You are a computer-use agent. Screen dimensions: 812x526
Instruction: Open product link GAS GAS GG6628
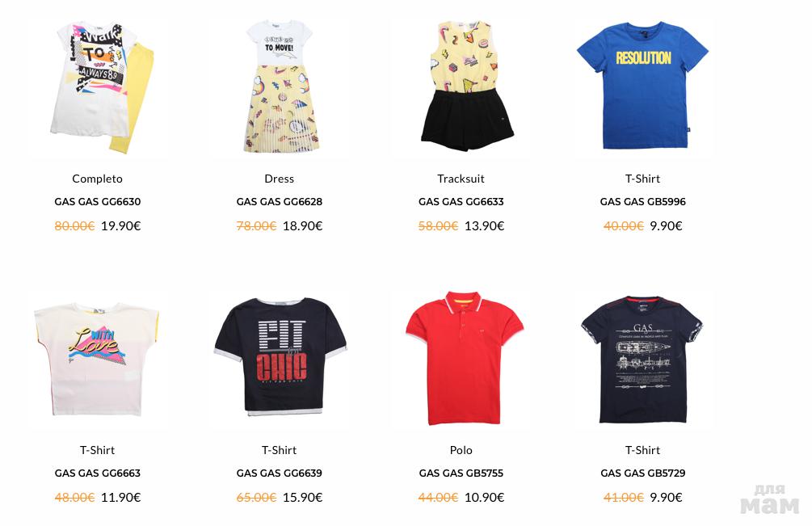tap(279, 201)
